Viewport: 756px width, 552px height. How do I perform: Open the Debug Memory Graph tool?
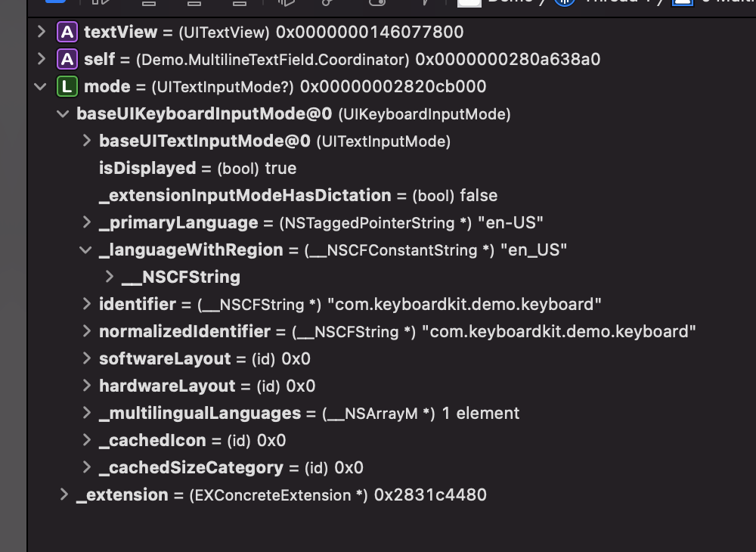pos(327,3)
